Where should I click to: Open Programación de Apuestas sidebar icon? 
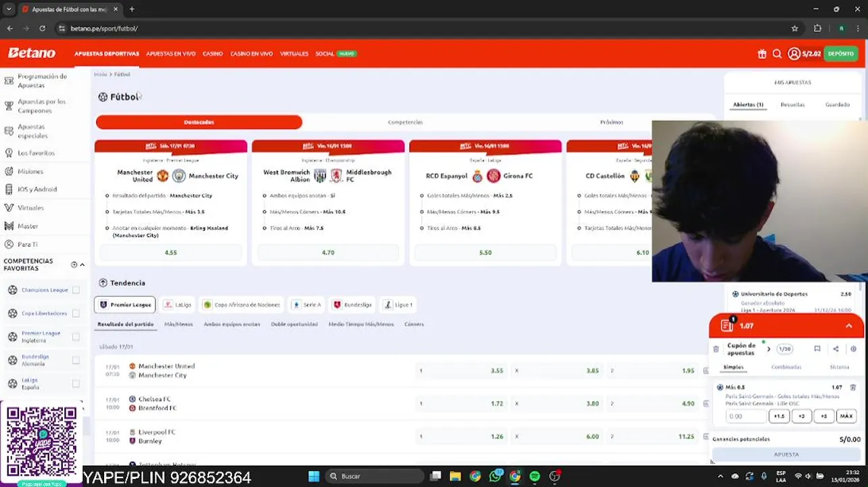click(x=9, y=81)
